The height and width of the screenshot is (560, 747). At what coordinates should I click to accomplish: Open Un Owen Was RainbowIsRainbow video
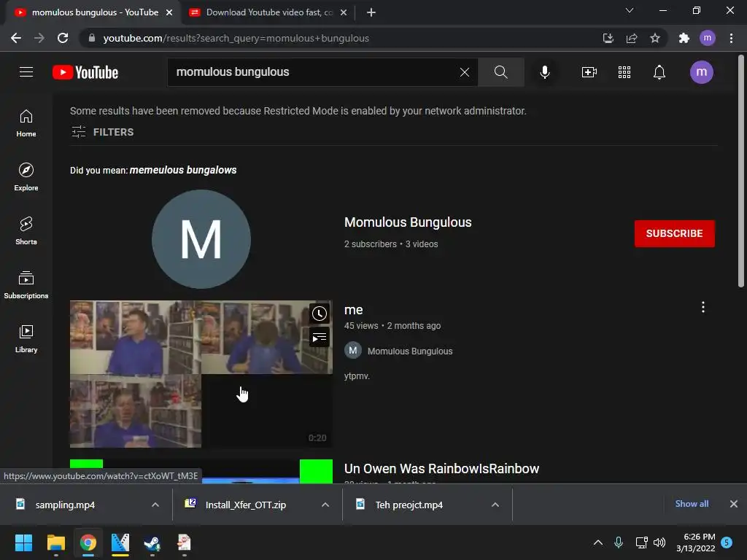click(441, 469)
